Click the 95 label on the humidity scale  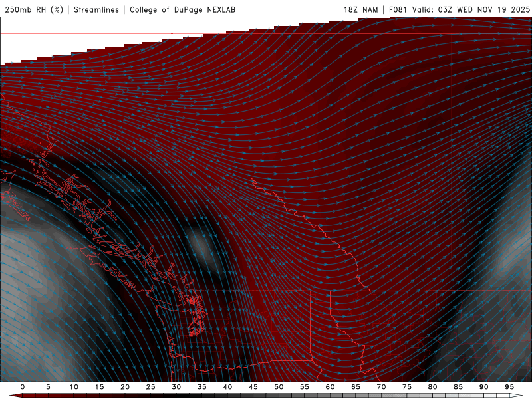509,387
